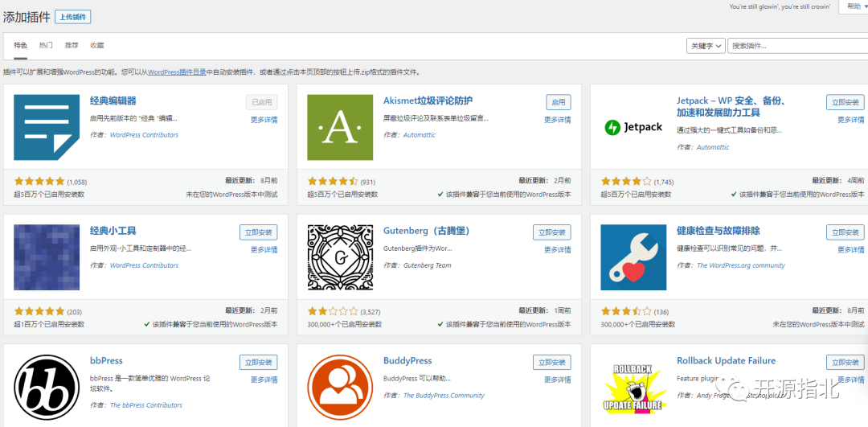Viewport: 868px width, 427px height.
Task: Click the Gutenberg two-star rating
Action: 333,311
